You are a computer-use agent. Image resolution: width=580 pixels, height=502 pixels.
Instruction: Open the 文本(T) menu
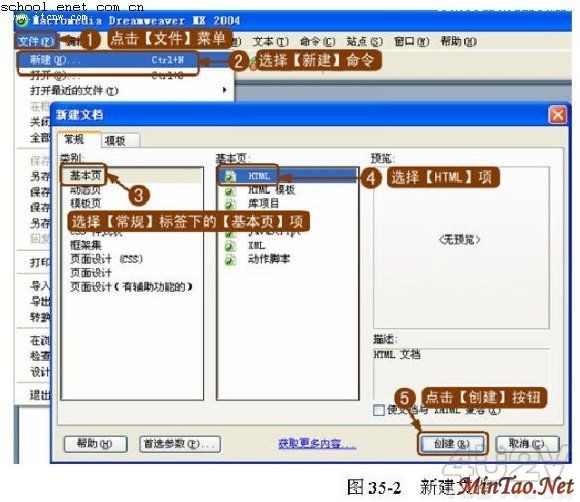tap(270, 41)
